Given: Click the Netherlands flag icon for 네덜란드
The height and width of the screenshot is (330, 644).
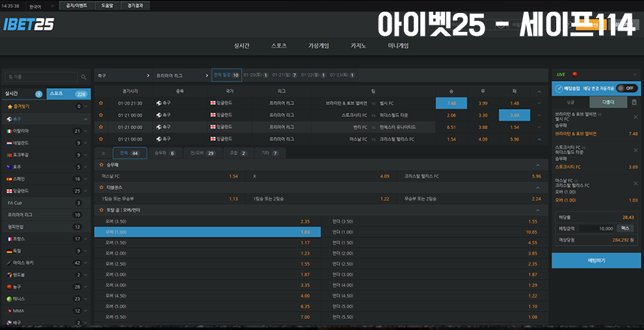Looking at the screenshot, I should click(x=9, y=143).
